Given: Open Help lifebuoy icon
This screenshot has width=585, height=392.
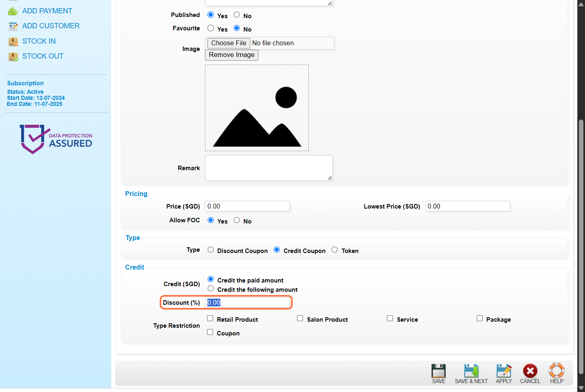Looking at the screenshot, I should pos(556,371).
